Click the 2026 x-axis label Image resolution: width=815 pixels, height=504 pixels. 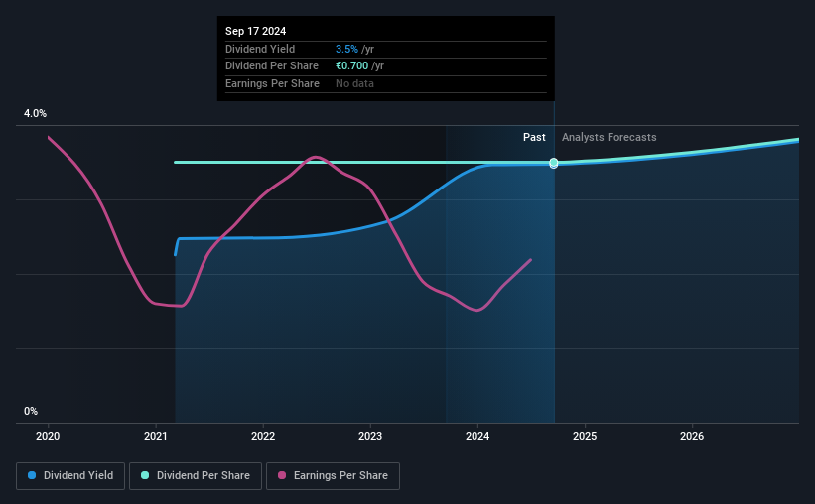[x=692, y=436]
